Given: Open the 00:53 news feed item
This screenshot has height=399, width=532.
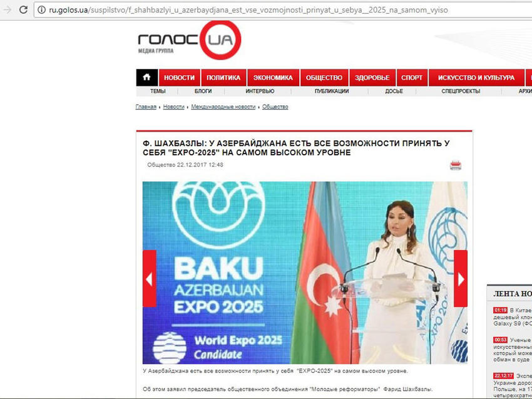Looking at the screenshot, I should 513,350.
